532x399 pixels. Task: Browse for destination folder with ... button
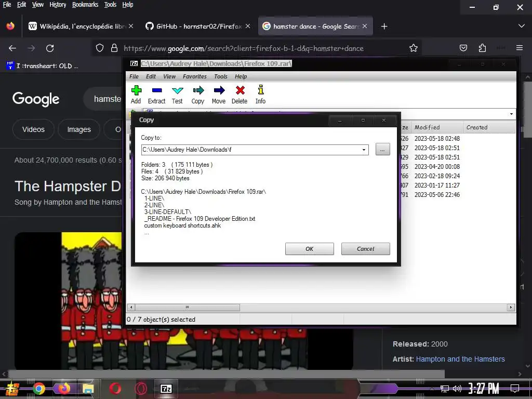(382, 149)
